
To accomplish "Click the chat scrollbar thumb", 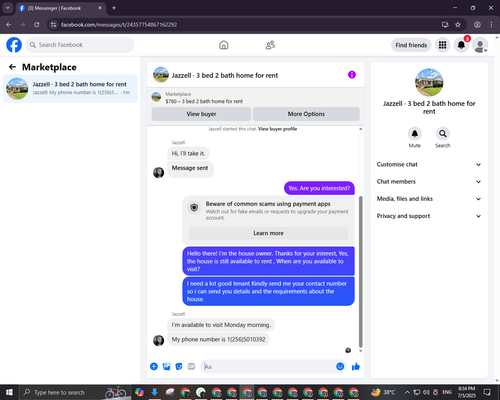I will [x=360, y=272].
